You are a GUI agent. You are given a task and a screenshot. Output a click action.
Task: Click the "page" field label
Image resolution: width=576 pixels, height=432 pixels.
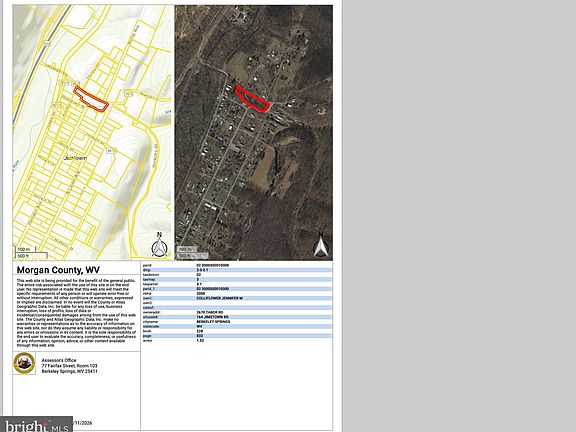147,336
